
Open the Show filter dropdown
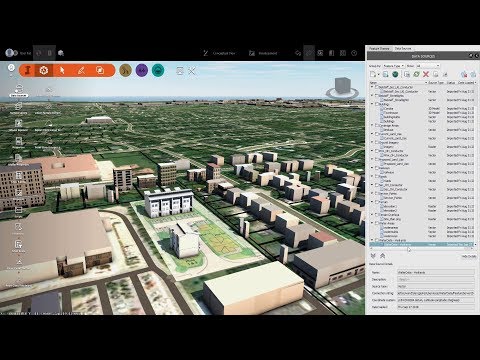tap(428, 66)
